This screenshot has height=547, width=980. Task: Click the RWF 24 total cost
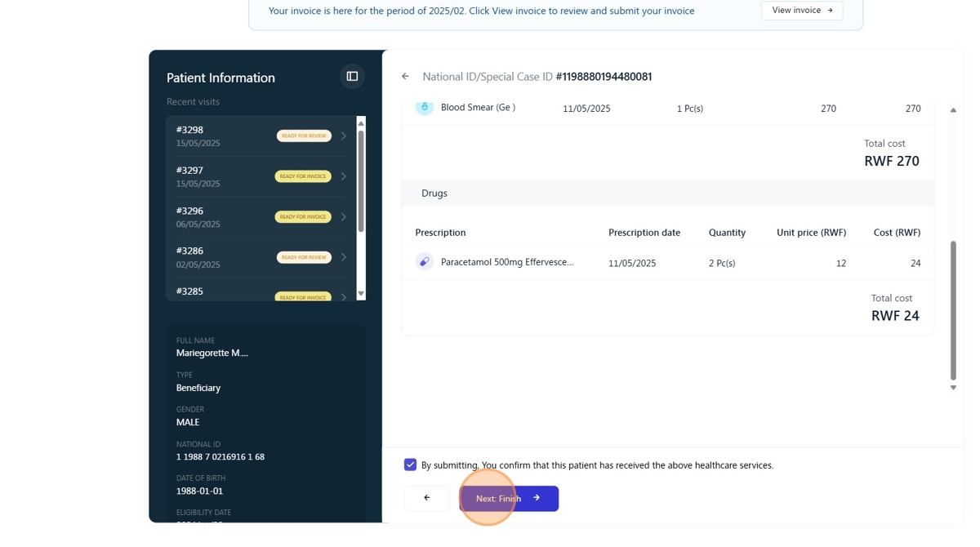895,316
